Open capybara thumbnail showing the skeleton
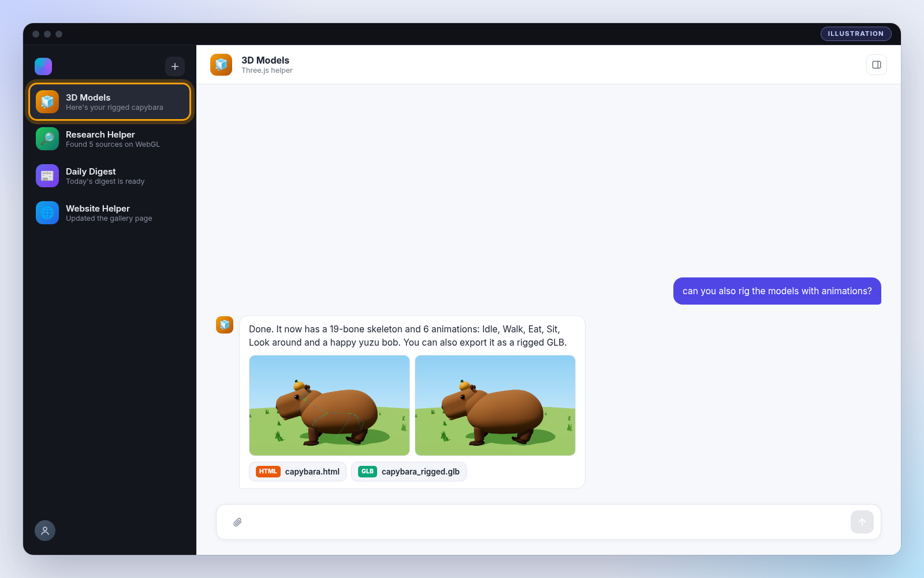Image resolution: width=924 pixels, height=578 pixels. [x=329, y=405]
